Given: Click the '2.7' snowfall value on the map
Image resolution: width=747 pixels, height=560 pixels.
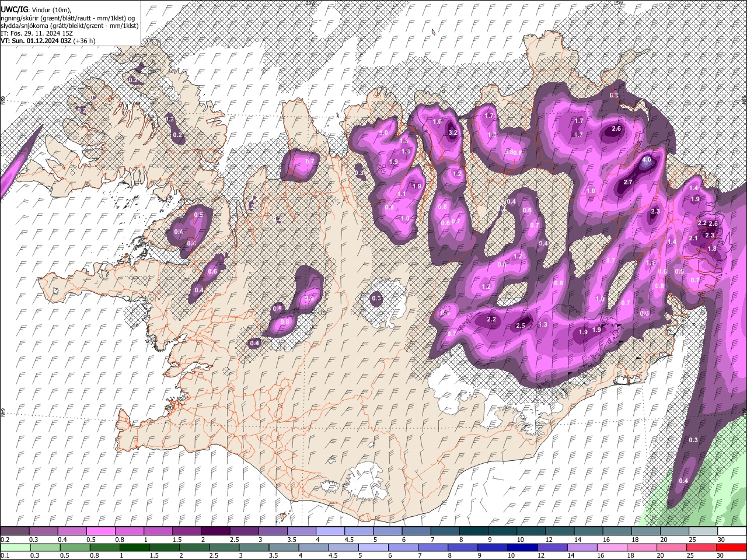Looking at the screenshot, I should point(628,183).
